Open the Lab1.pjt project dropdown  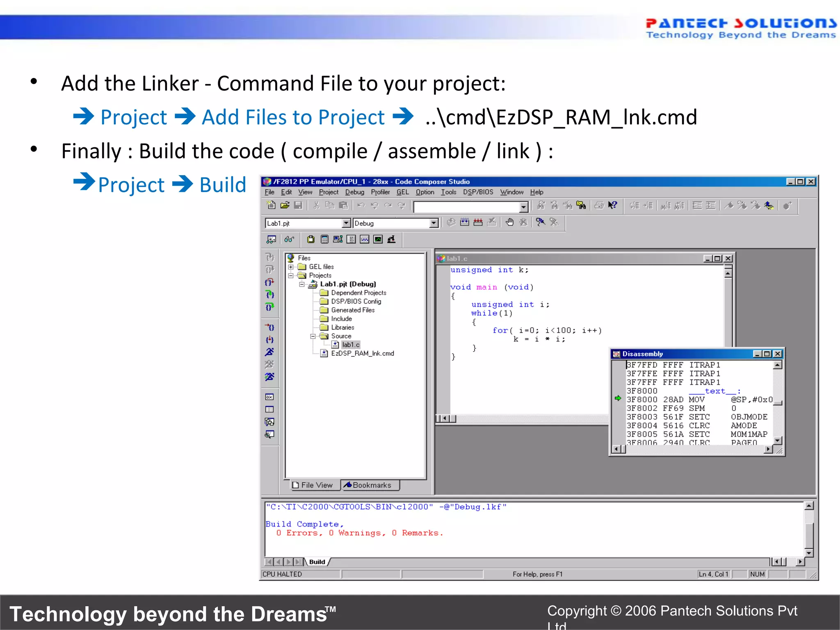[347, 223]
